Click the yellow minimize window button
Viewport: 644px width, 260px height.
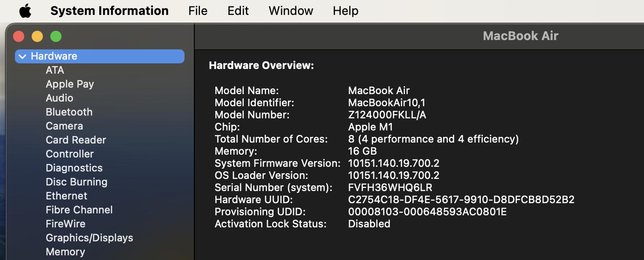click(x=37, y=36)
